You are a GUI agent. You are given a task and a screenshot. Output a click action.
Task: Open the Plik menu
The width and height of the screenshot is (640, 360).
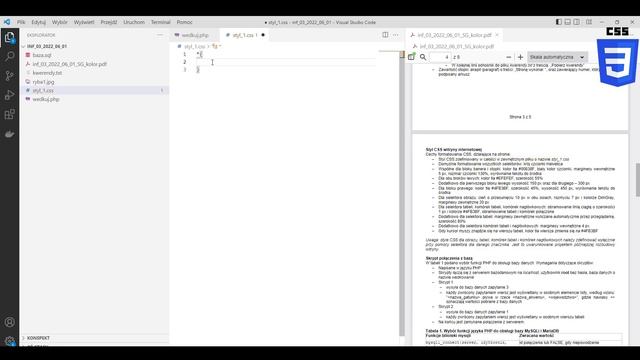pyautogui.click(x=21, y=22)
